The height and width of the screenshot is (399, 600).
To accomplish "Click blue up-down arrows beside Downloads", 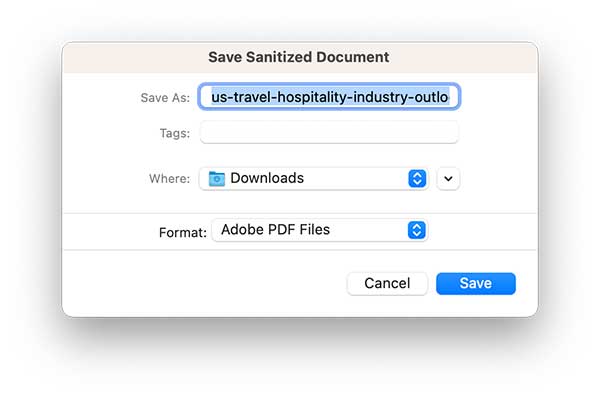I will [x=417, y=179].
